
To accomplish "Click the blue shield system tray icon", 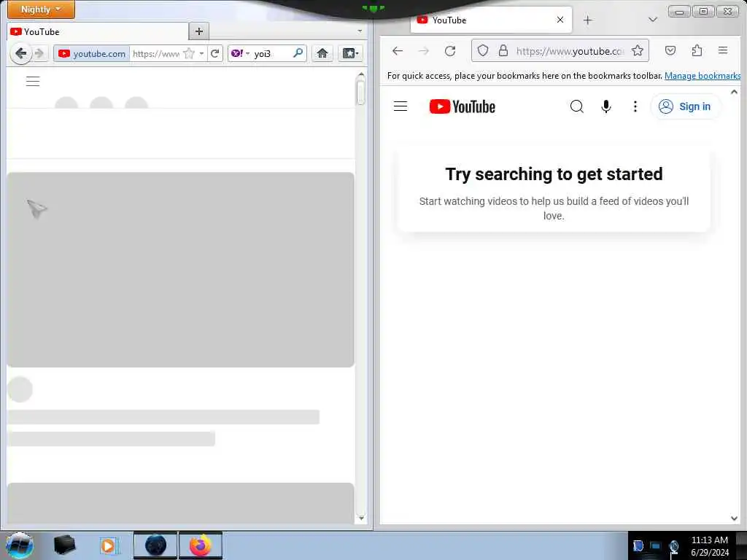I will (x=638, y=545).
